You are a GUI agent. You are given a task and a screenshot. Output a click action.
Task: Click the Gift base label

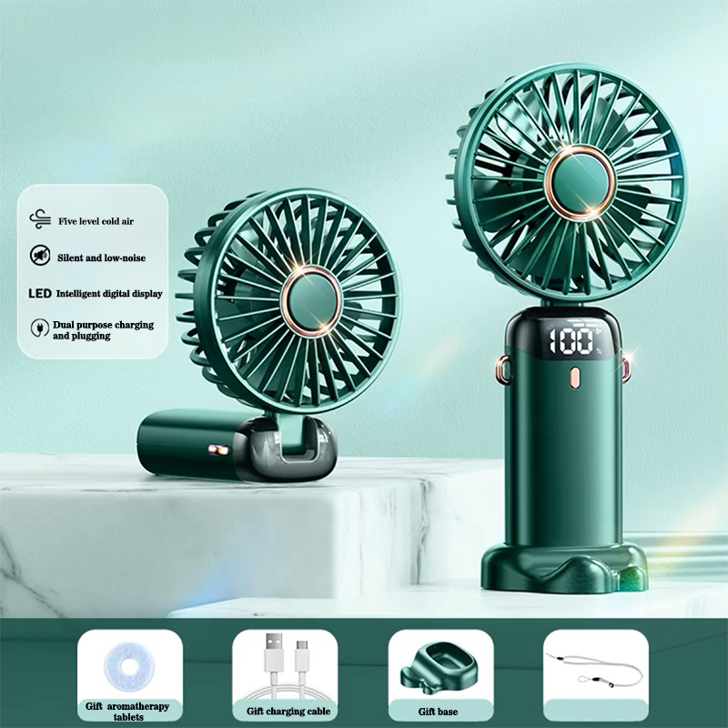(438, 712)
